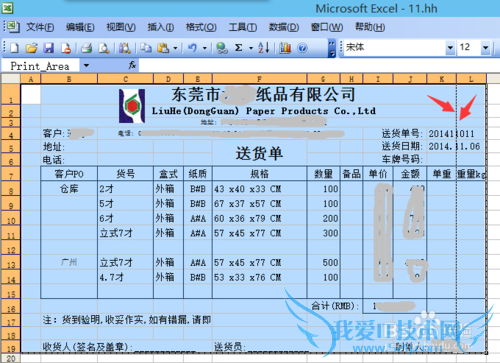Paste with the clipboard icon
Viewport: 500px width, 363px height.
163,48
